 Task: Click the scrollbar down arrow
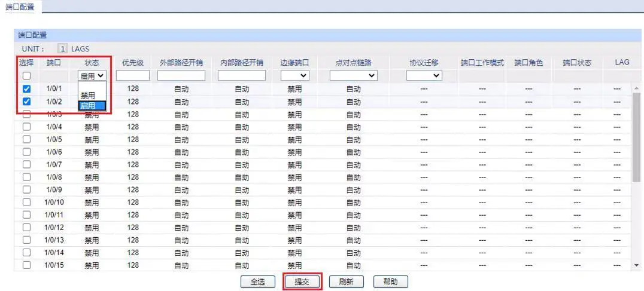click(636, 265)
